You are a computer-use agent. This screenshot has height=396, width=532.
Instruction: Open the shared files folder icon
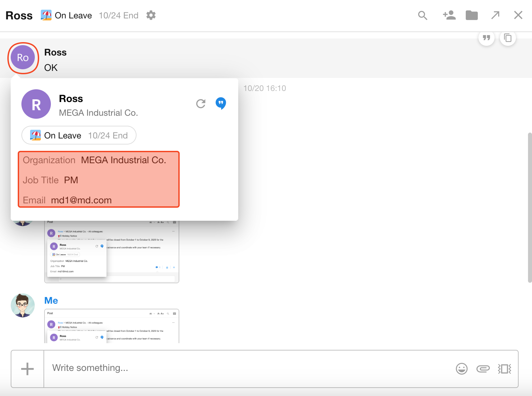[471, 15]
